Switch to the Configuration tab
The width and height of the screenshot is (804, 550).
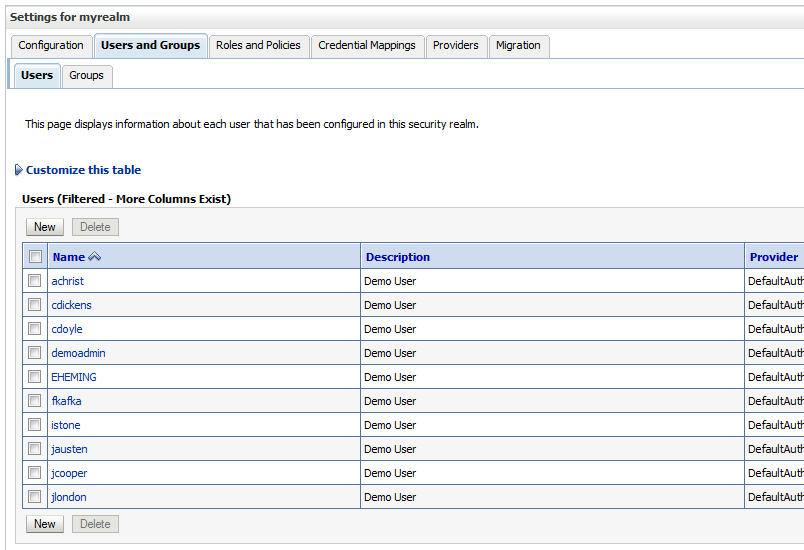click(51, 45)
